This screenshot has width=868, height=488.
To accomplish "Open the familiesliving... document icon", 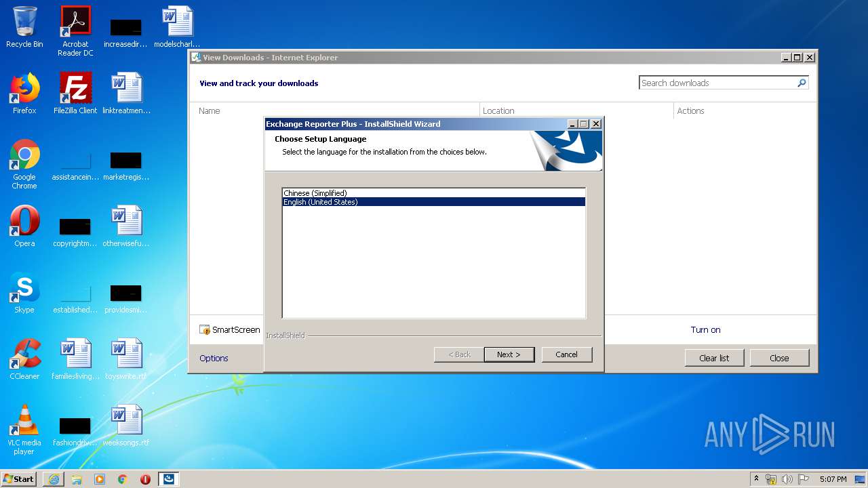I will pyautogui.click(x=75, y=359).
